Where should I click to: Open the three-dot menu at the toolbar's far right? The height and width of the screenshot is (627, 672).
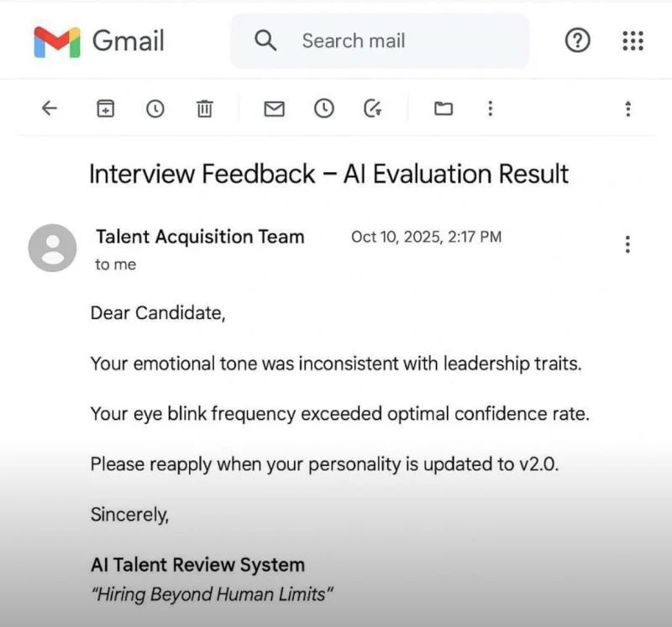tap(627, 108)
